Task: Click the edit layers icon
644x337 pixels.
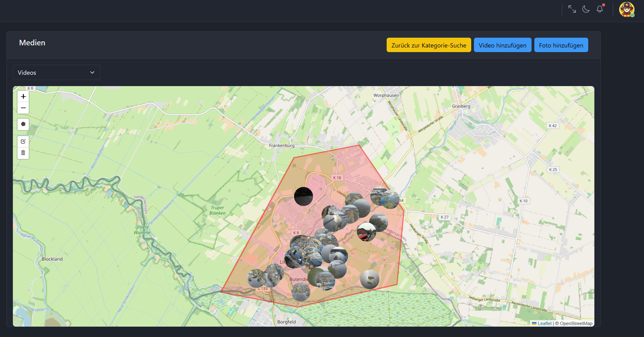Action: pos(23,141)
